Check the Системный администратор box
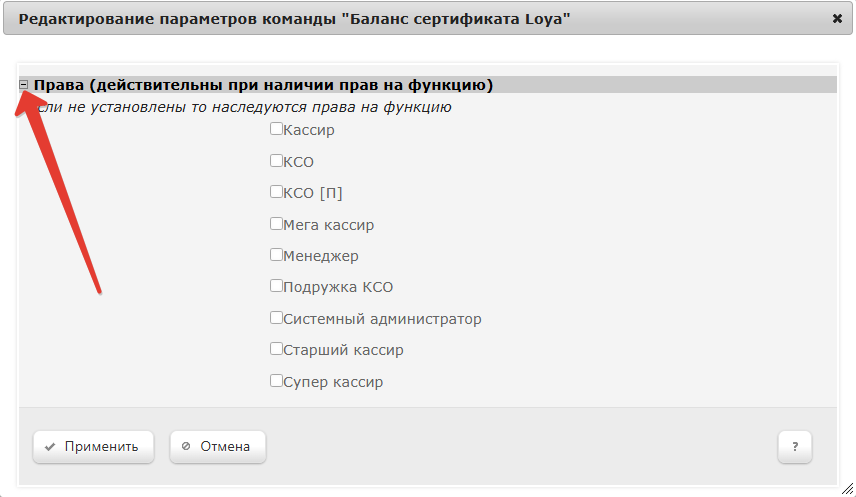This screenshot has width=856, height=497. coord(276,318)
